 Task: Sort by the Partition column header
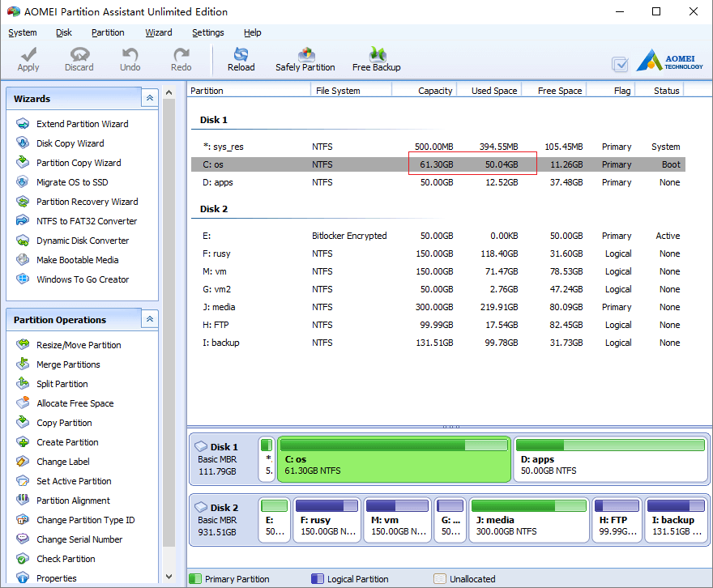pos(250,91)
